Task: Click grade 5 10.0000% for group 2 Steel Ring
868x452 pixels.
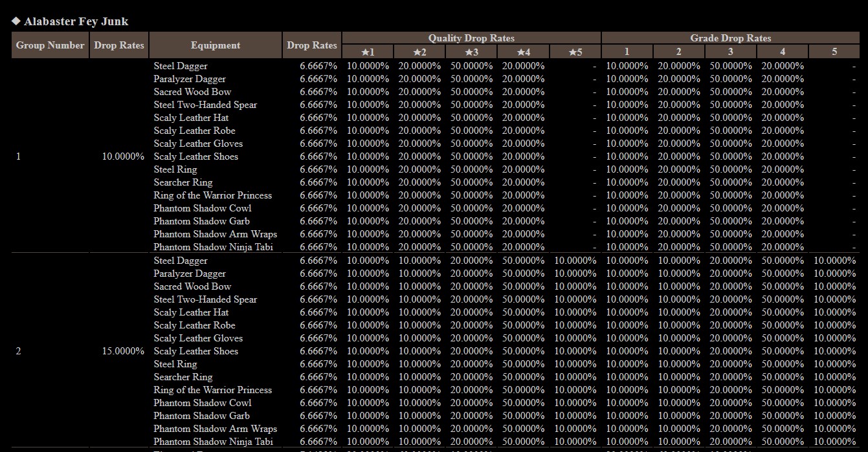Action: [834, 364]
